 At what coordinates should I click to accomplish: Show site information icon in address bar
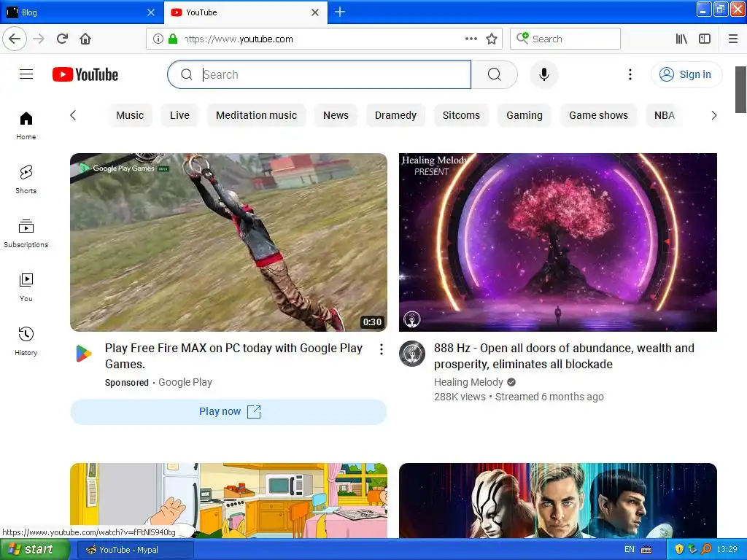(158, 39)
